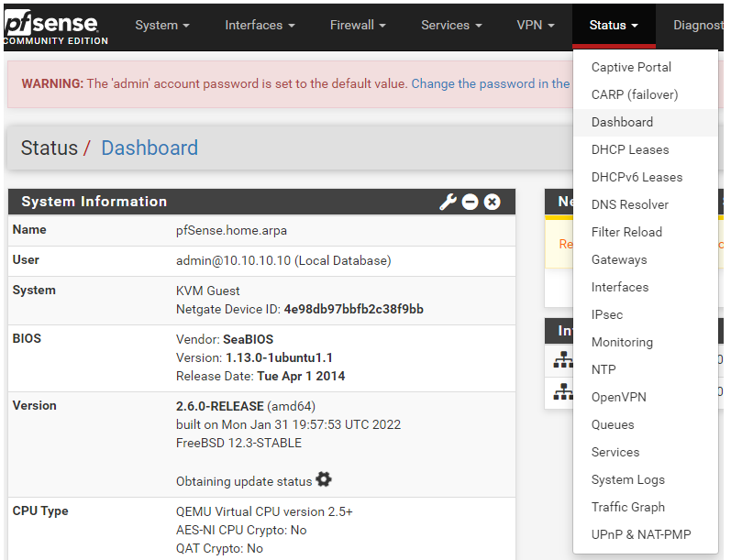Click the update status gear icon

pos(324,479)
